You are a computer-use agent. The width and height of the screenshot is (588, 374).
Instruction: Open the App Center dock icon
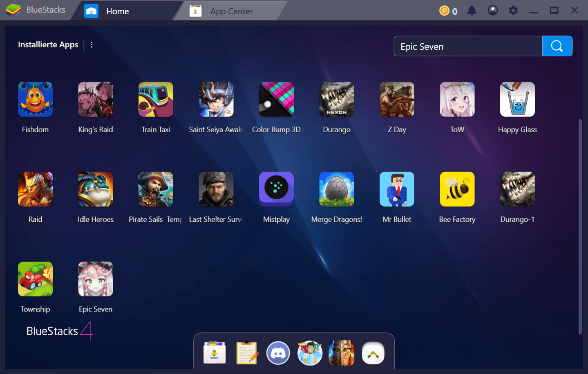click(x=215, y=353)
